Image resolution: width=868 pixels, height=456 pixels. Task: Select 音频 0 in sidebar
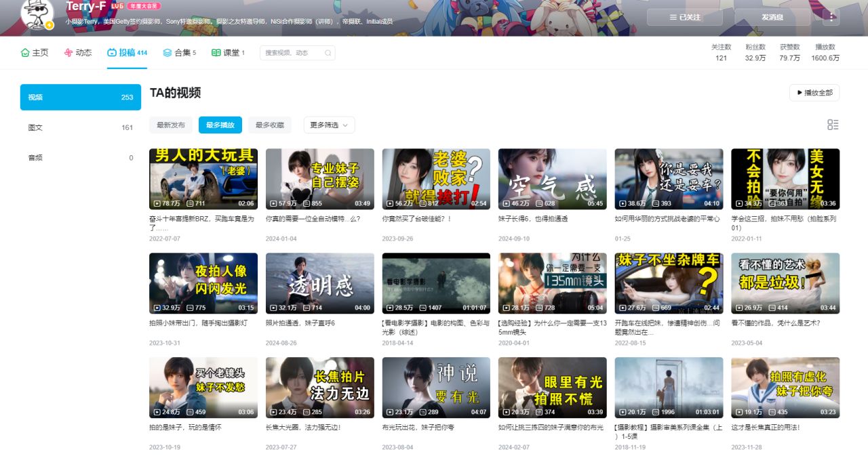(x=81, y=158)
